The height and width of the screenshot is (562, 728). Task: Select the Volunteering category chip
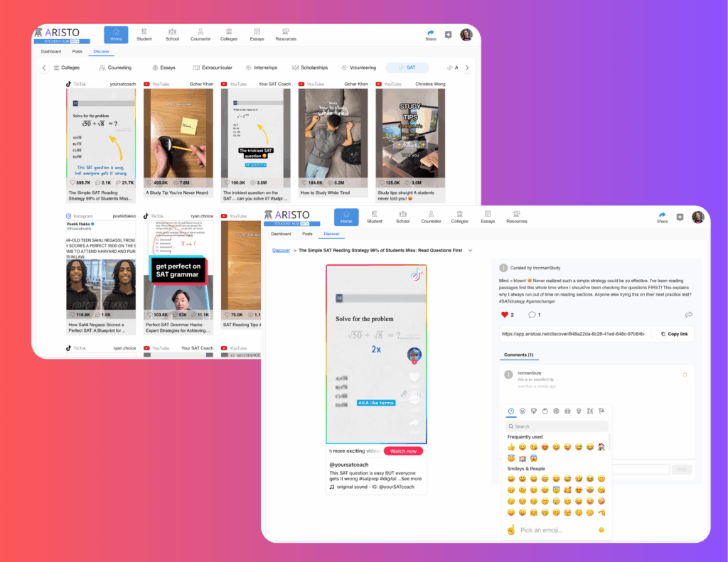pyautogui.click(x=358, y=67)
